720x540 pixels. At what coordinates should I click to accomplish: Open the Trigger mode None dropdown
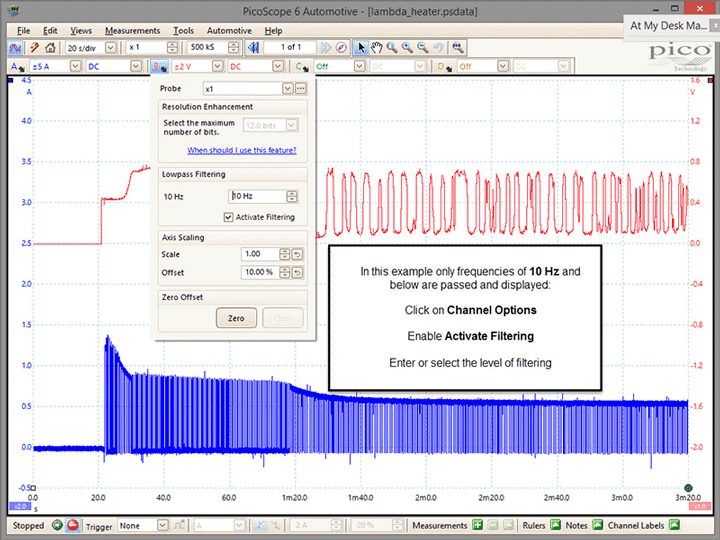pos(163,525)
